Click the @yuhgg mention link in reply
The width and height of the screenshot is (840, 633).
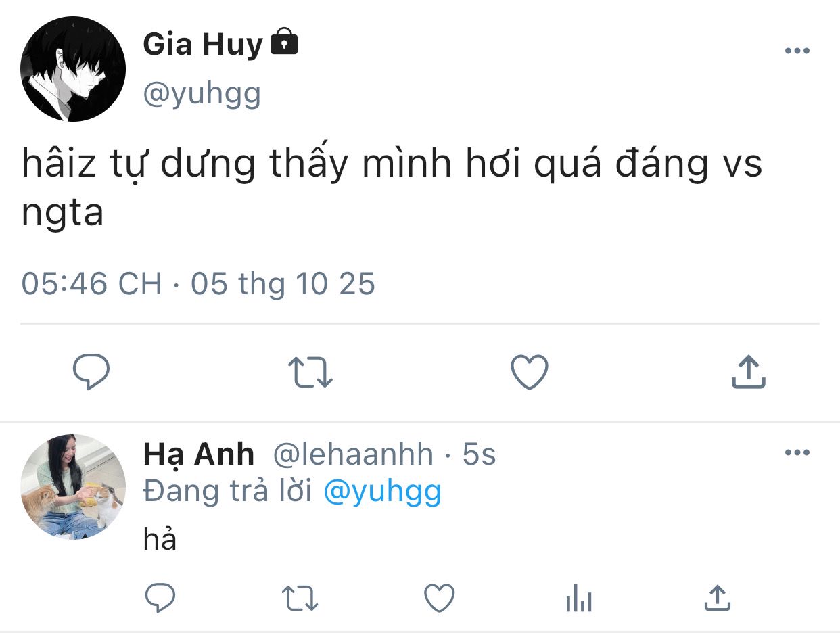coord(382,492)
